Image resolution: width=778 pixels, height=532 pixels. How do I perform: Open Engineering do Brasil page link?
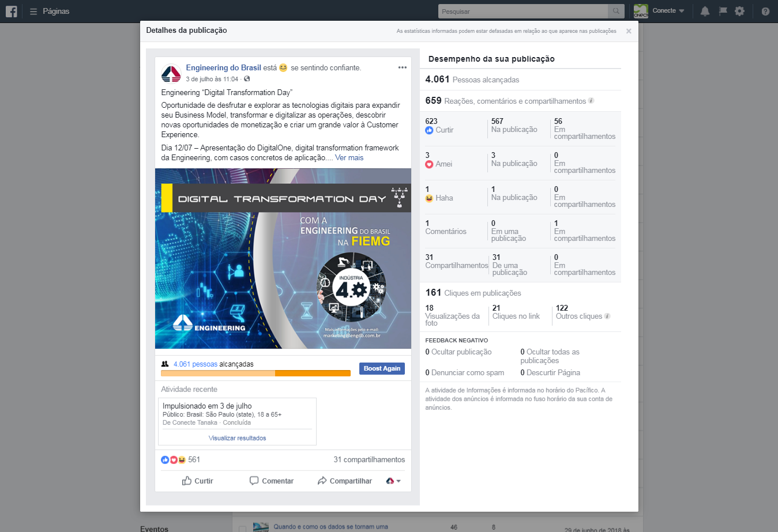pyautogui.click(x=224, y=67)
